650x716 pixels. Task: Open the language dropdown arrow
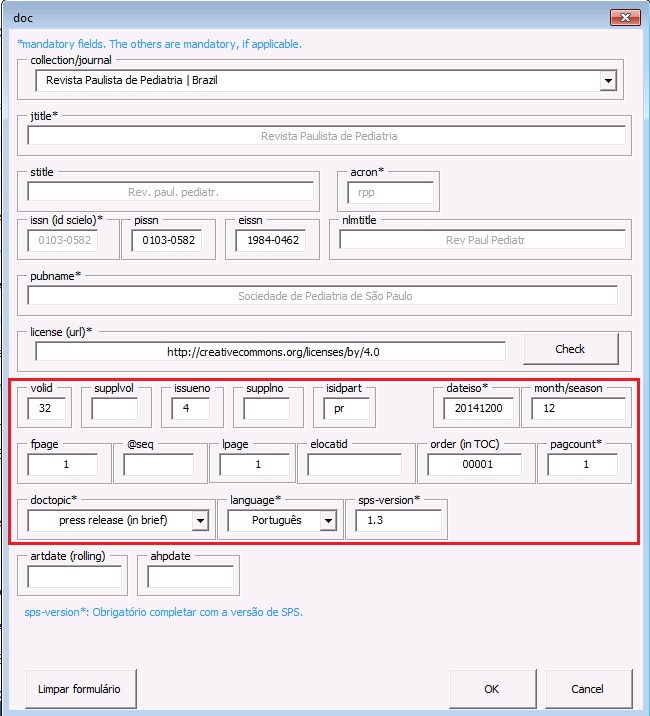click(327, 520)
